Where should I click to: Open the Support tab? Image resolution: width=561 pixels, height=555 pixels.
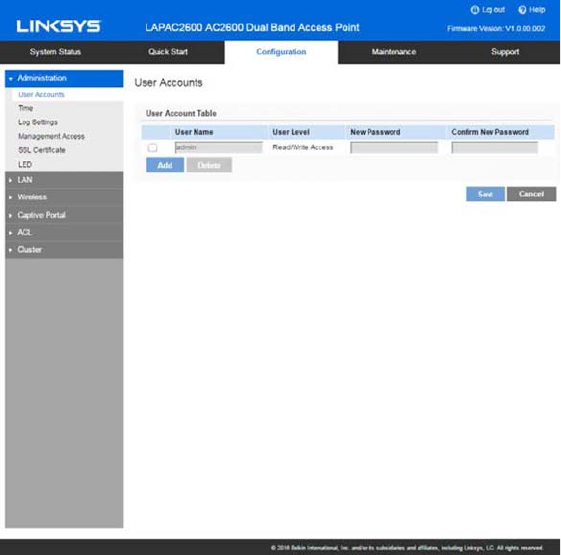click(x=505, y=52)
